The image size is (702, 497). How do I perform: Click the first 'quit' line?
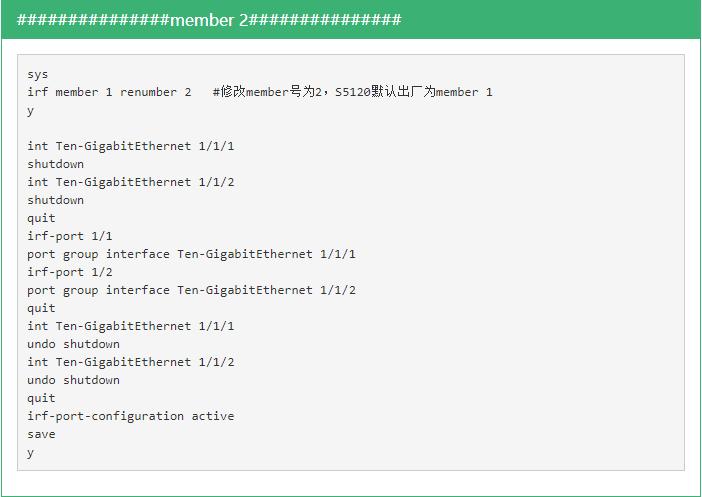(41, 219)
